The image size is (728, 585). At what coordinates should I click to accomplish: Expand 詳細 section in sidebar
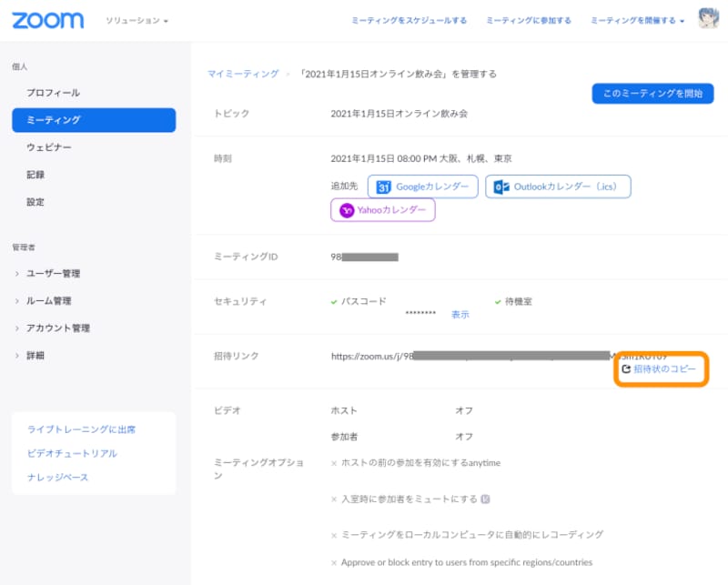35,355
